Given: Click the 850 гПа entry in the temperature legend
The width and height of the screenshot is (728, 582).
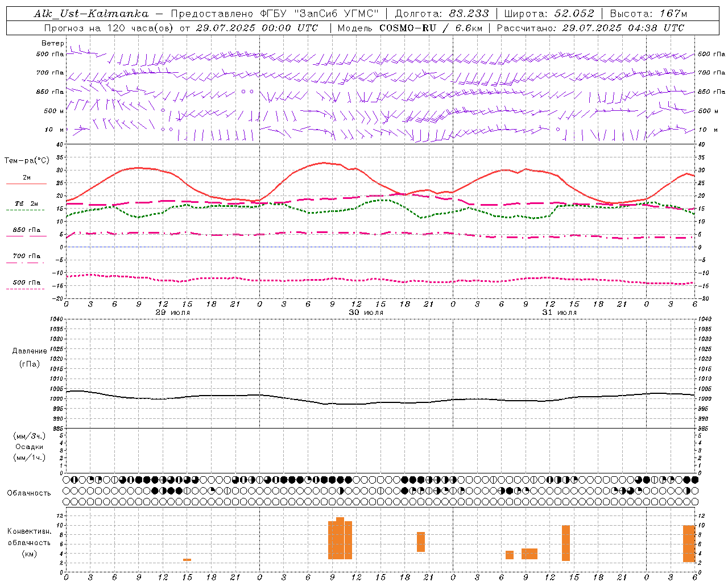Looking at the screenshot, I should click(27, 230).
